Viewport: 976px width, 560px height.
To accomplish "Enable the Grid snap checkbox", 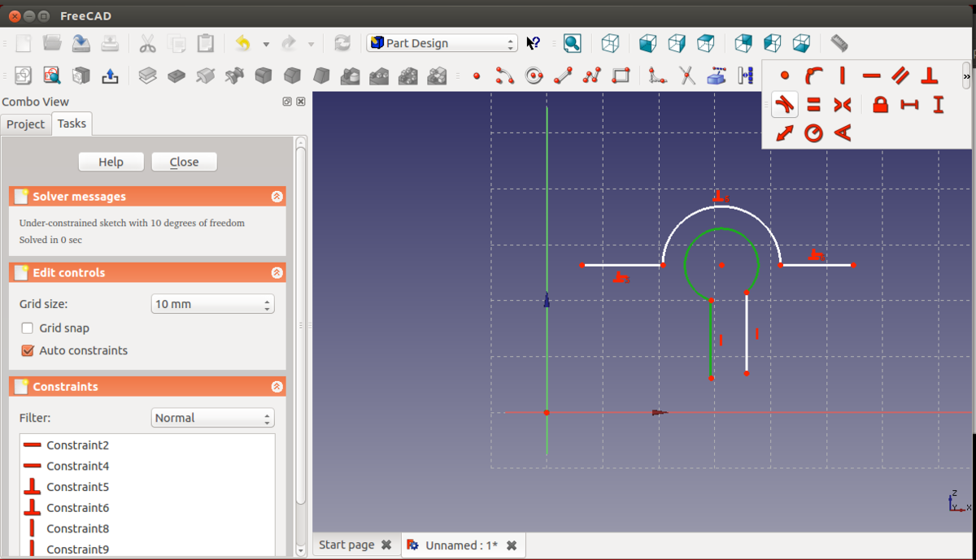I will (x=28, y=328).
